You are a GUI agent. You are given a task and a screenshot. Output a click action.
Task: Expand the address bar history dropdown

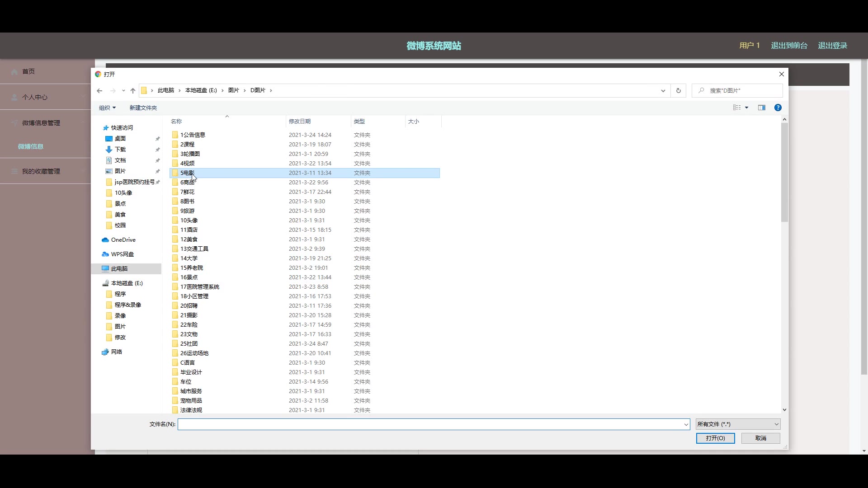(663, 90)
